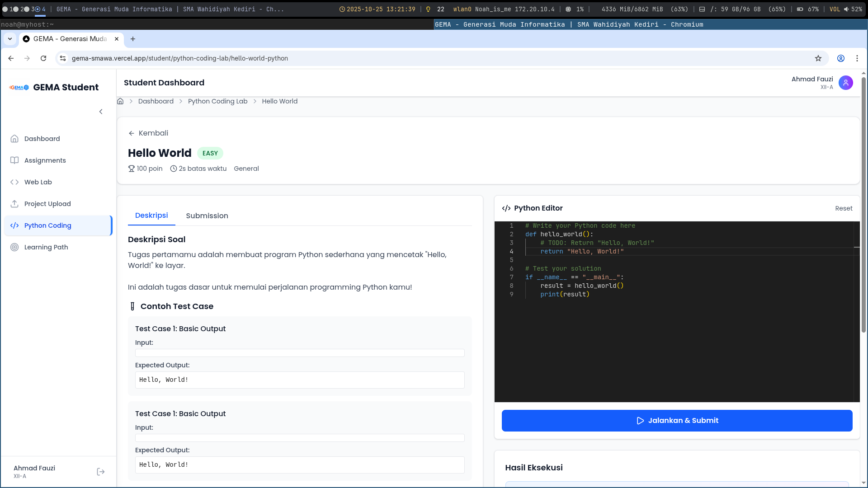The width and height of the screenshot is (868, 488).
Task: Reload the page with refresh icon
Action: click(43, 58)
